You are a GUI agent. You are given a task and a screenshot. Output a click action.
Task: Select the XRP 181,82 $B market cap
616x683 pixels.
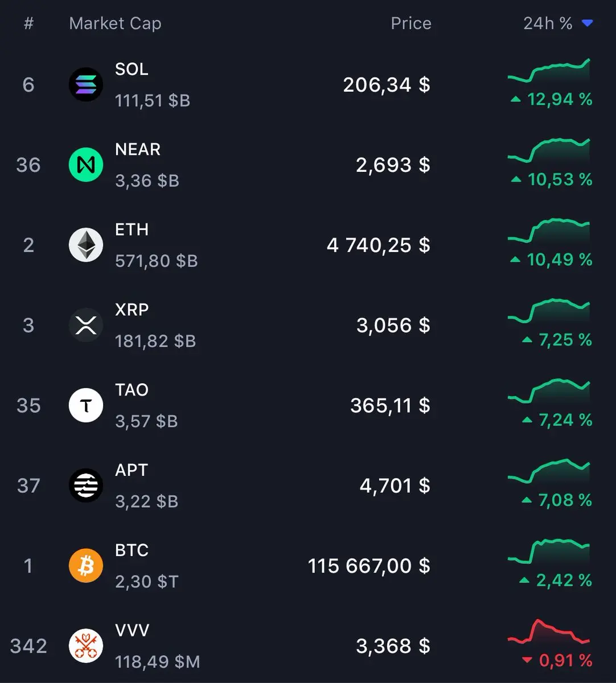pos(155,341)
